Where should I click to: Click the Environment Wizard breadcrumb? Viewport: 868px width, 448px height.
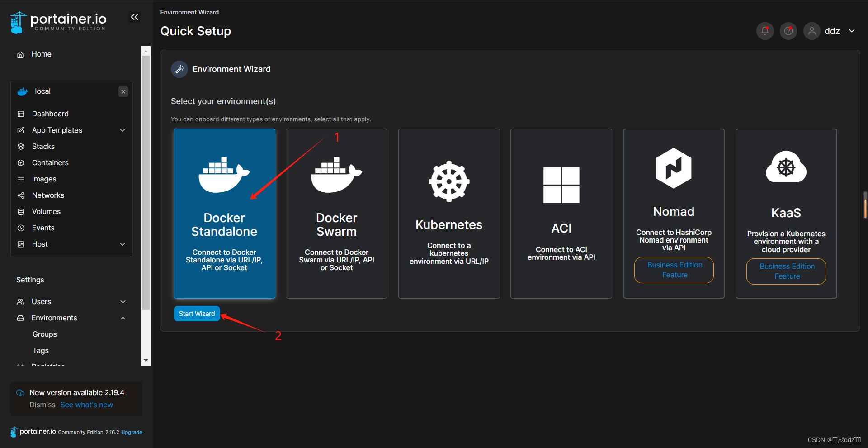189,12
